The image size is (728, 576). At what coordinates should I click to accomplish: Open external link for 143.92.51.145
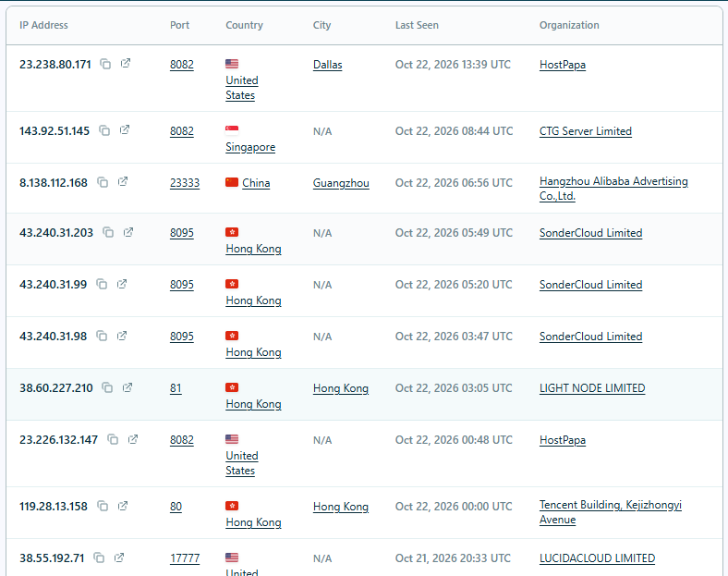point(125,130)
